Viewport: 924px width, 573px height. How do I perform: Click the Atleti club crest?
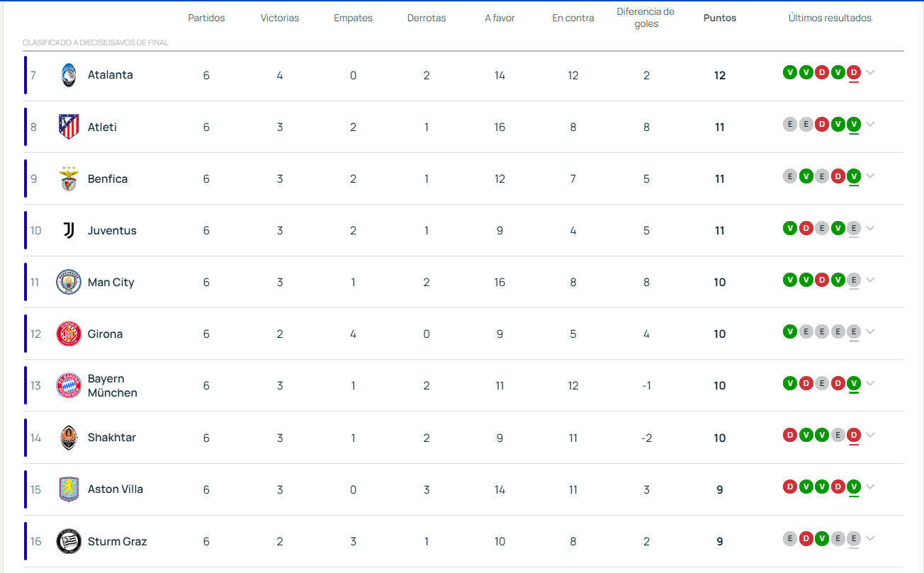[x=69, y=127]
